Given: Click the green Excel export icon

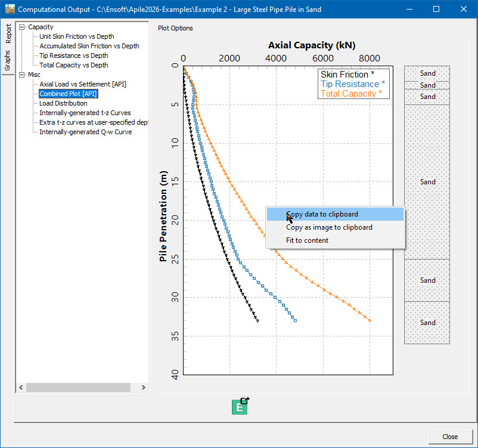Looking at the screenshot, I should (241, 406).
